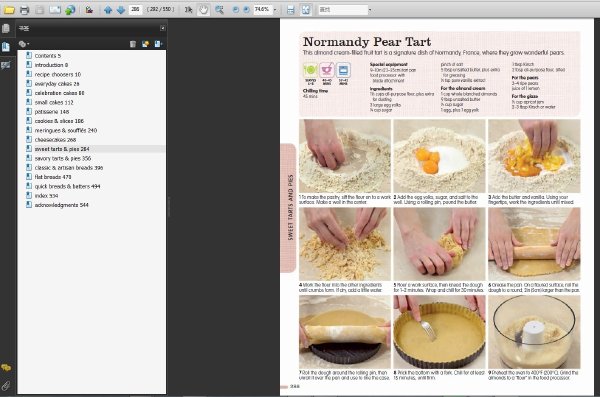Send the document by email envelope icon
This screenshot has width=600, height=397.
click(55, 10)
